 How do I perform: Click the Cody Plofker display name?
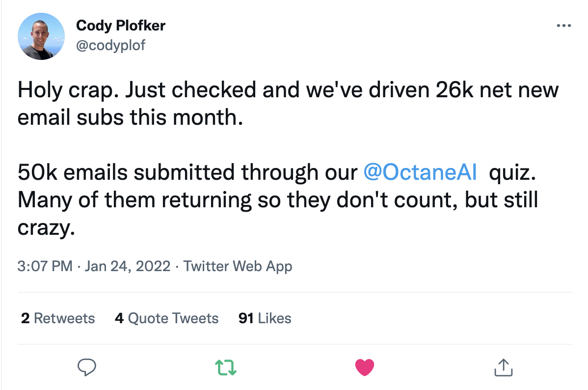point(121,26)
